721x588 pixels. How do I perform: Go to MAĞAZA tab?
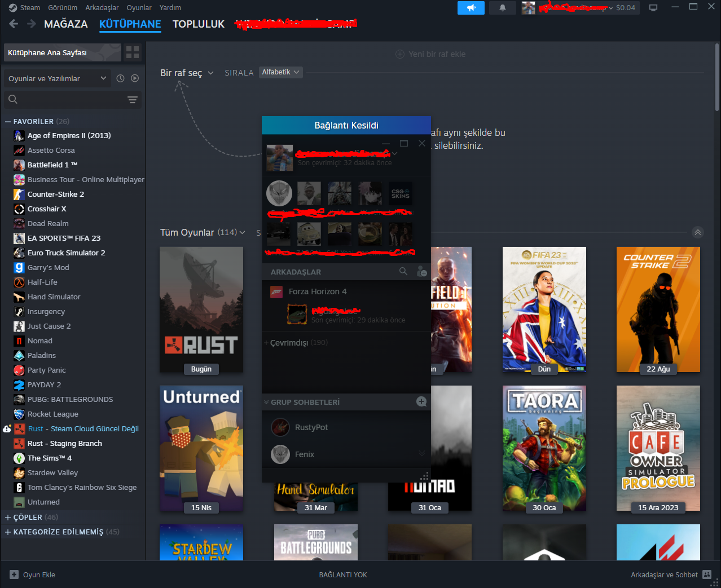(66, 24)
